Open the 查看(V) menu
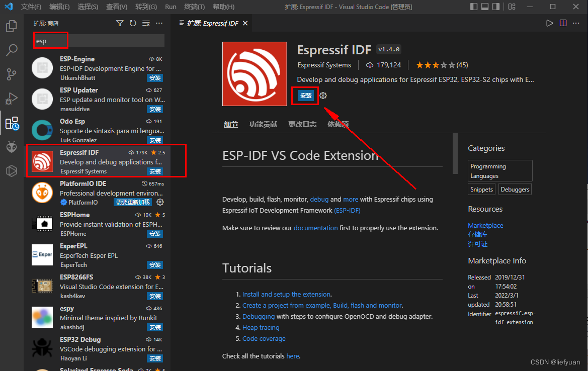The height and width of the screenshot is (371, 588). click(x=117, y=7)
